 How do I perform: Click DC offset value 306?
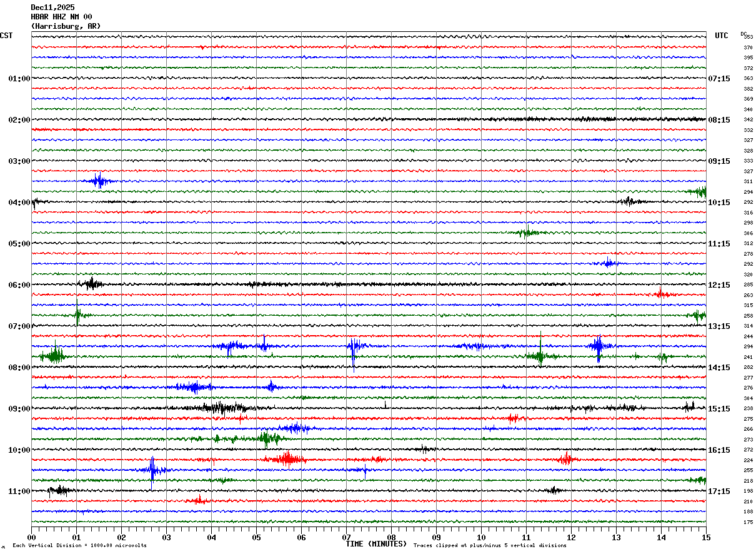click(748, 233)
